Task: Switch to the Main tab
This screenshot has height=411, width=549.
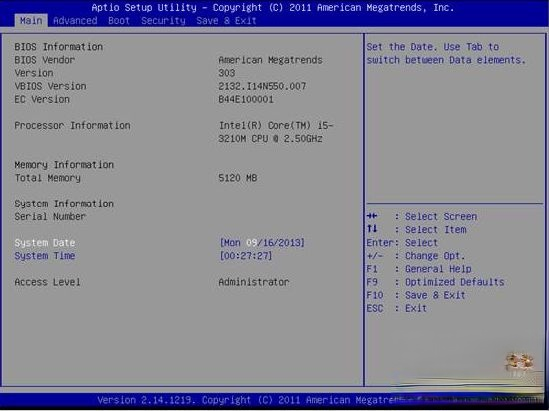Action: click(x=31, y=21)
